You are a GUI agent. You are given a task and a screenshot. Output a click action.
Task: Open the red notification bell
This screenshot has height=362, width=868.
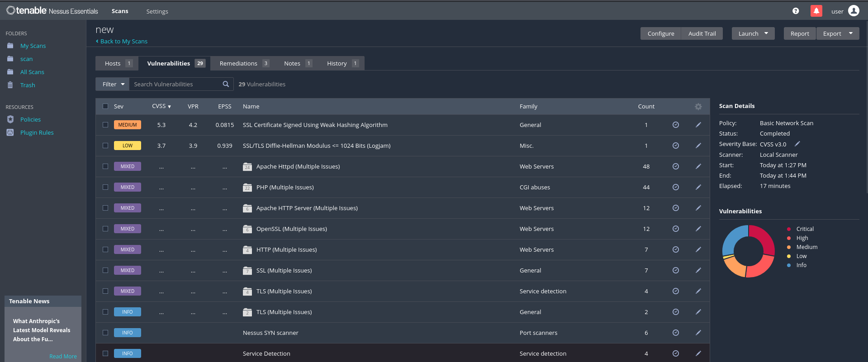tap(816, 11)
